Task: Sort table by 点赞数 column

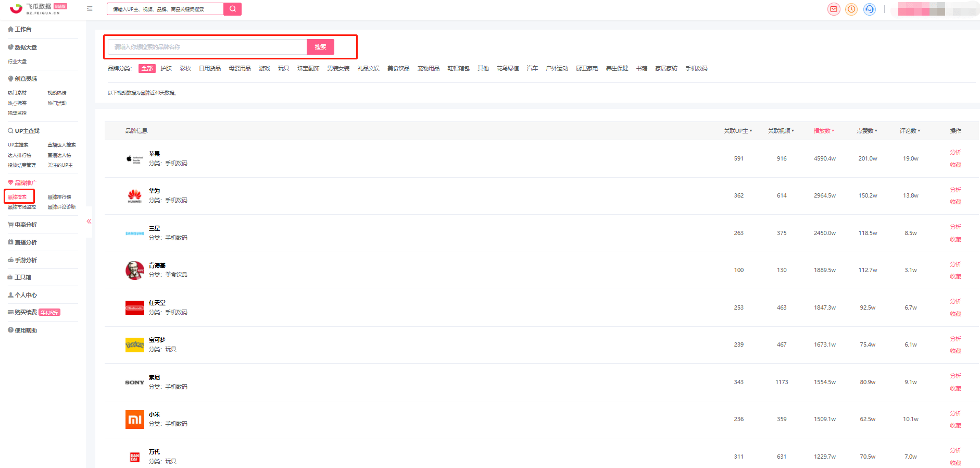Action: click(867, 131)
